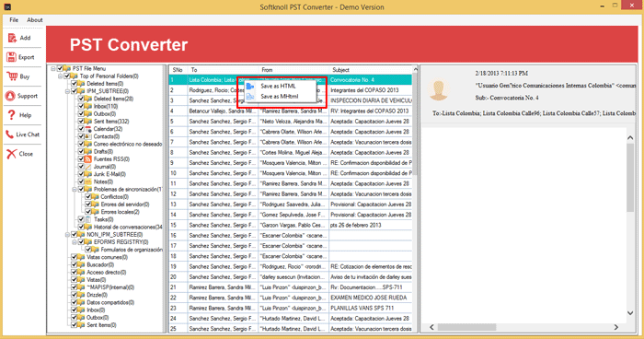The image size is (644, 339).
Task: Toggle the NON_IPM_SUBTREE(0) checkbox
Action: tap(75, 235)
